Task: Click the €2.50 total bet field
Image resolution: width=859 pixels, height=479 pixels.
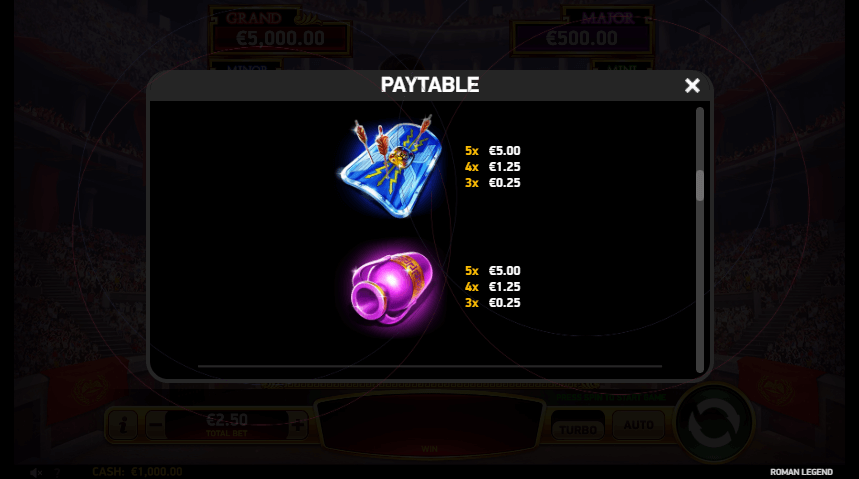Action: [x=227, y=425]
